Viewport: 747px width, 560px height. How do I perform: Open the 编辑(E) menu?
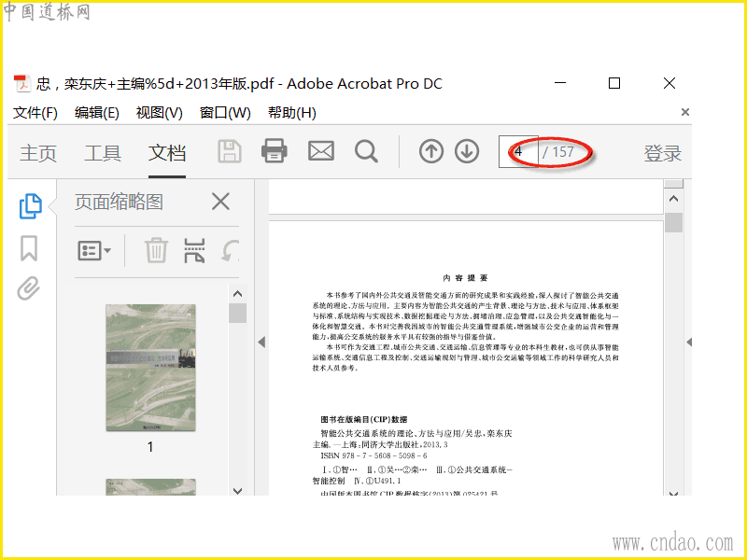(x=97, y=113)
